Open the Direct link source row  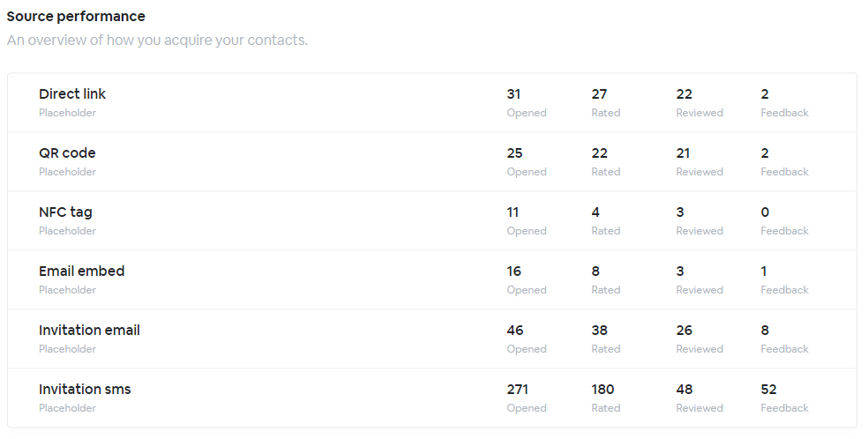(x=72, y=94)
